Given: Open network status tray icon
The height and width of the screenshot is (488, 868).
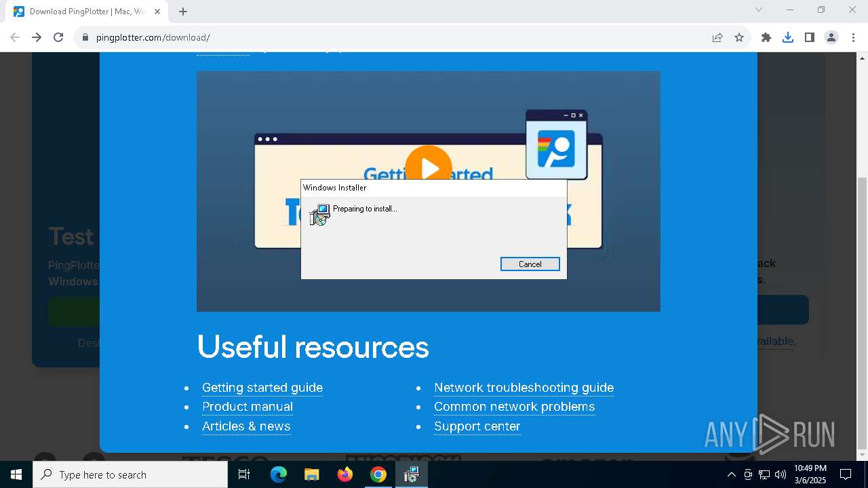Looking at the screenshot, I should pyautogui.click(x=764, y=474).
